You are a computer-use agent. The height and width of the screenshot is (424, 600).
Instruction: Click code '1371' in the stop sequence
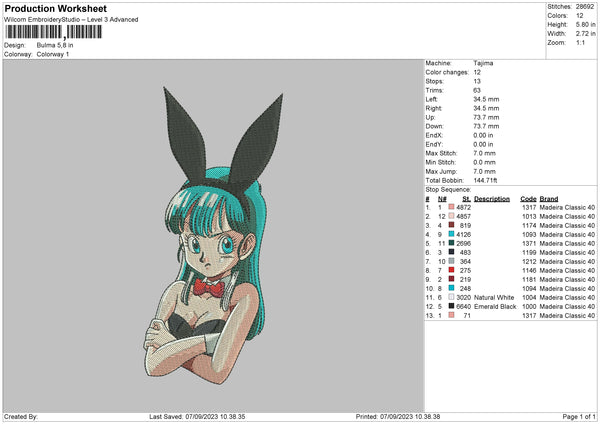click(529, 243)
